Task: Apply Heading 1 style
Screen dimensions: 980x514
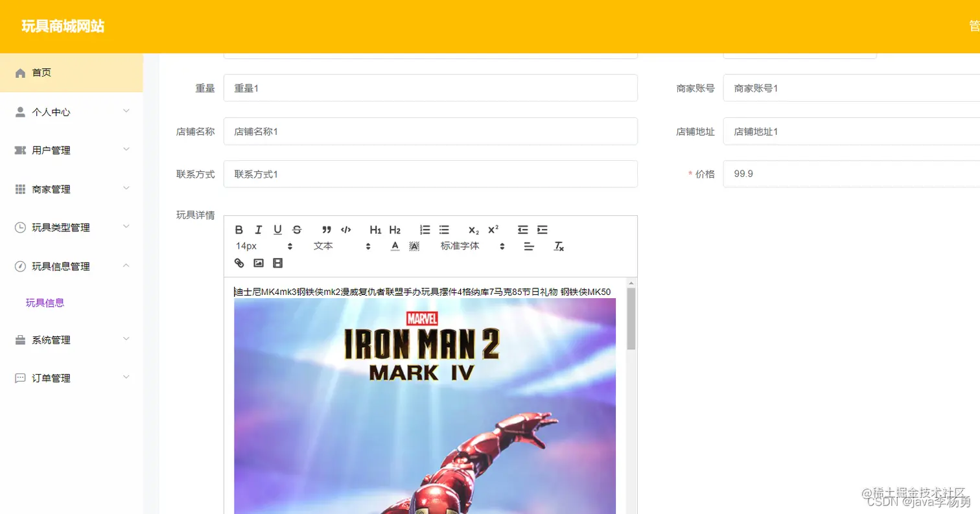Action: (376, 229)
